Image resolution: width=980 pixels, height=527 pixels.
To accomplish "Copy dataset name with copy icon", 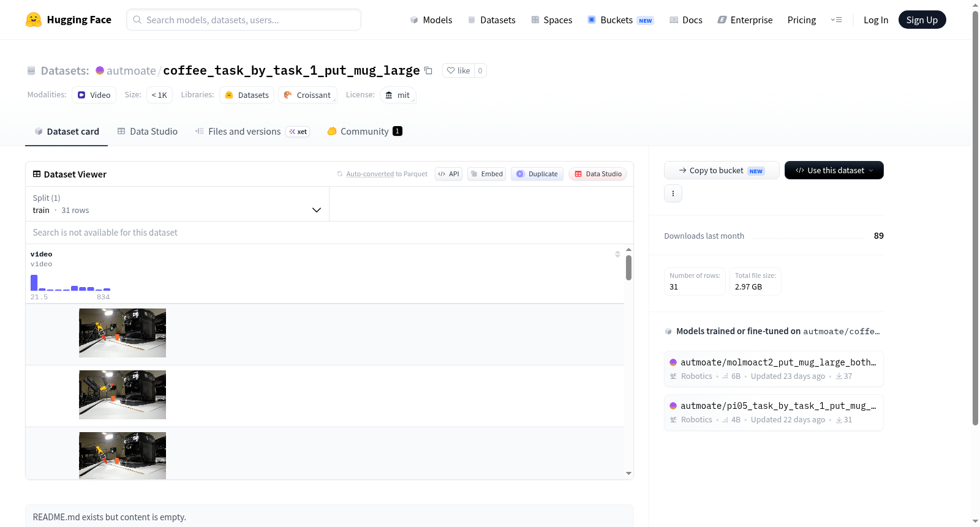I will tap(429, 70).
